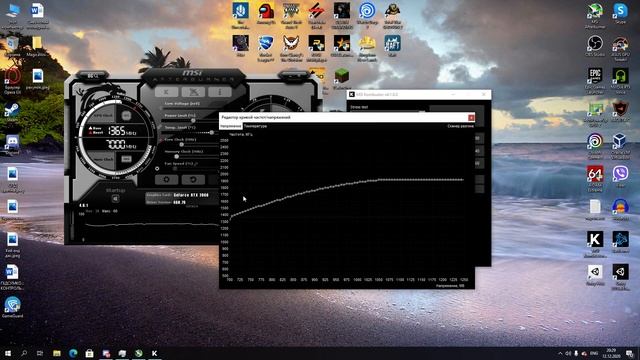This screenshot has width=640, height=360.
Task: Adjust the Power Limit slider
Action: (193, 120)
